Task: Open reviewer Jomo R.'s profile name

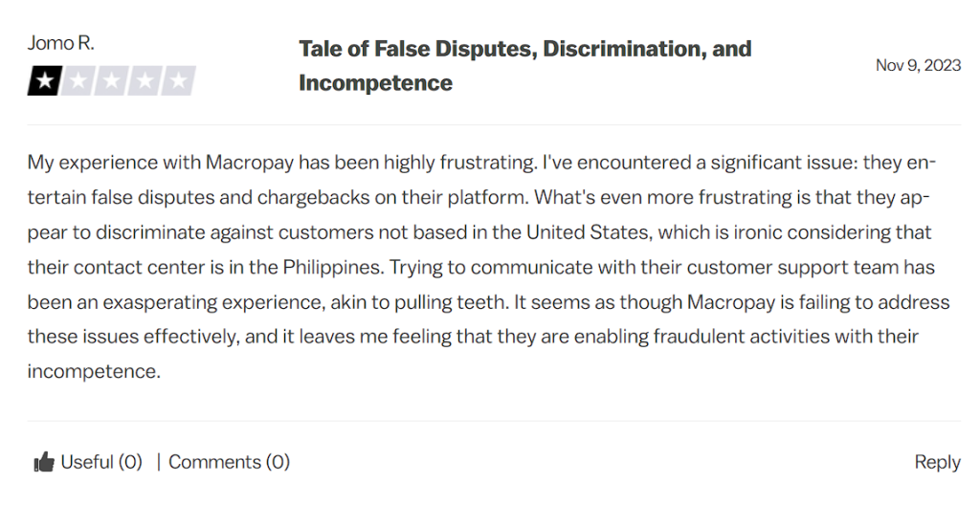Action: click(60, 43)
